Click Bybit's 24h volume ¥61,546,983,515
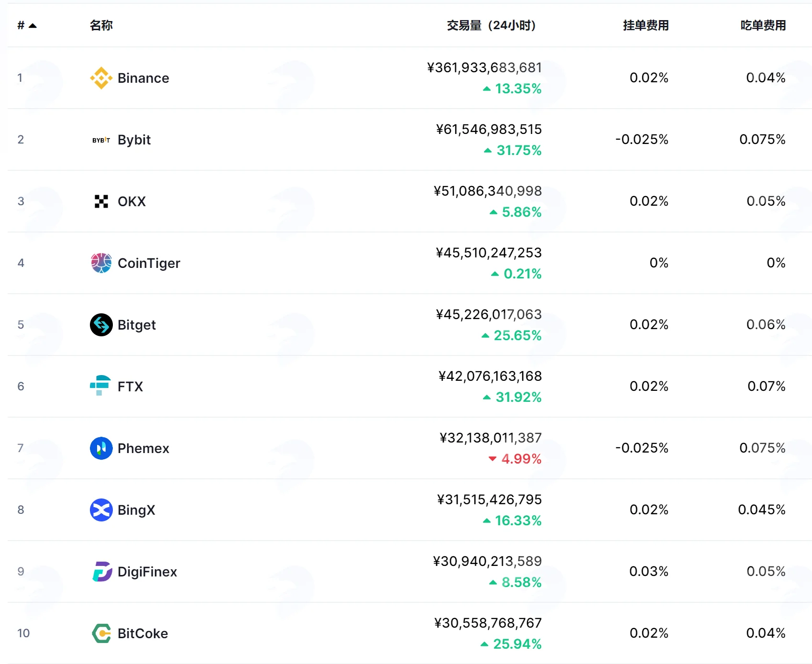Viewport: 812px width, 664px height. pyautogui.click(x=488, y=129)
